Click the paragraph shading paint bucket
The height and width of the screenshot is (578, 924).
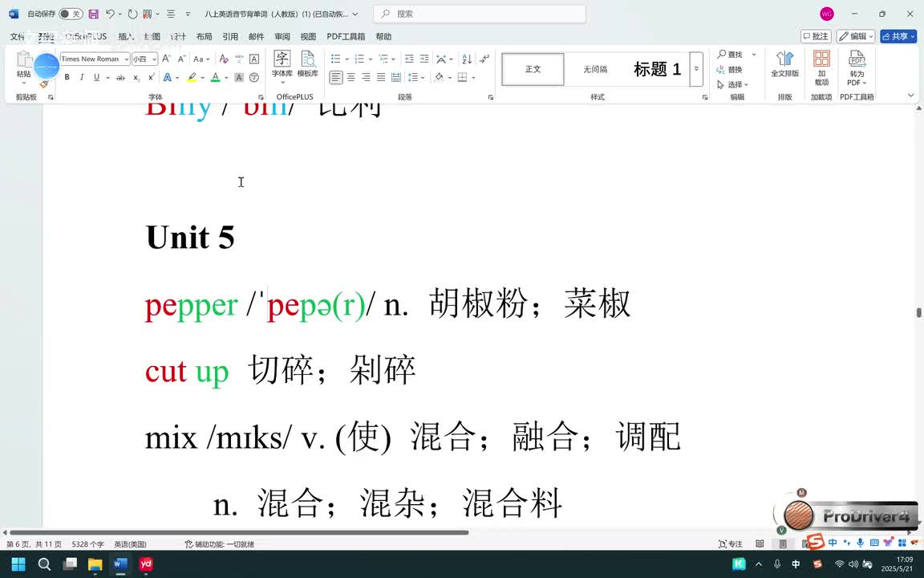pyautogui.click(x=439, y=77)
